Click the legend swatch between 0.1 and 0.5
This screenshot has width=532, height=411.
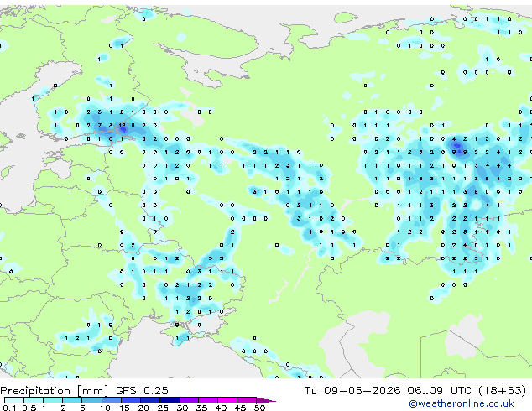coord(14,400)
